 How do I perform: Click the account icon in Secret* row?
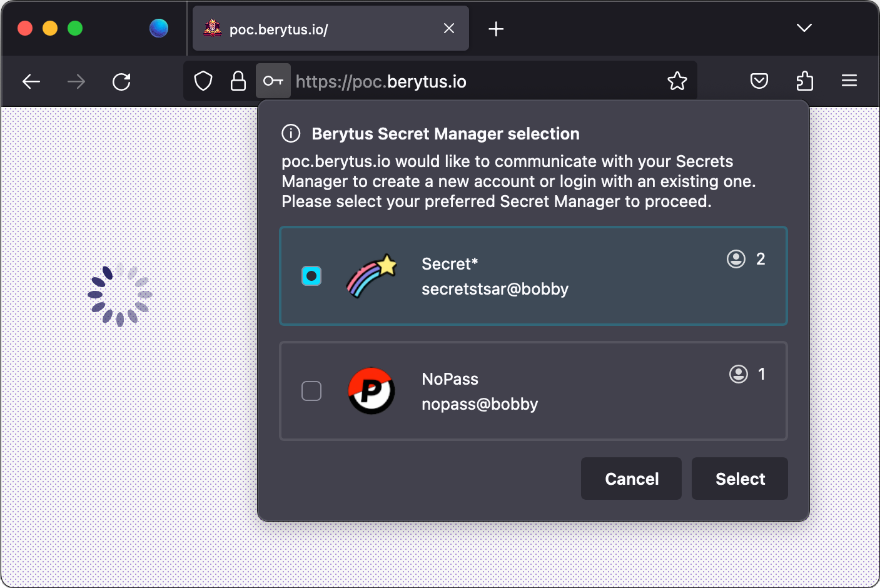[736, 259]
